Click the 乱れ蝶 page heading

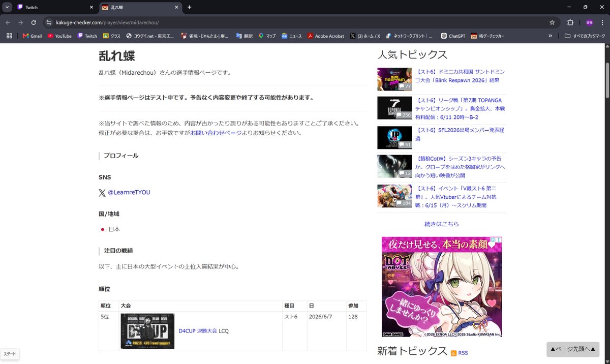116,56
